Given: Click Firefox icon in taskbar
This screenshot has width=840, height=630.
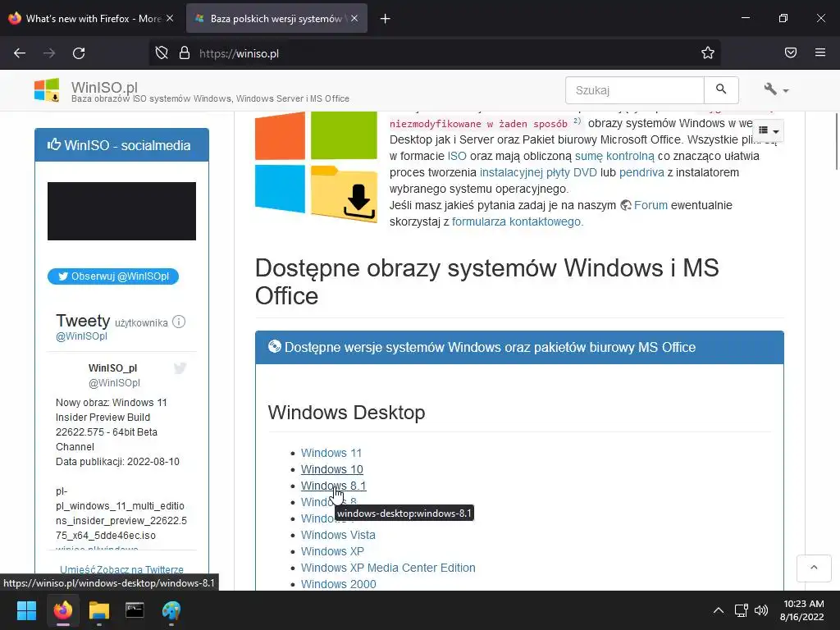Looking at the screenshot, I should 62,610.
